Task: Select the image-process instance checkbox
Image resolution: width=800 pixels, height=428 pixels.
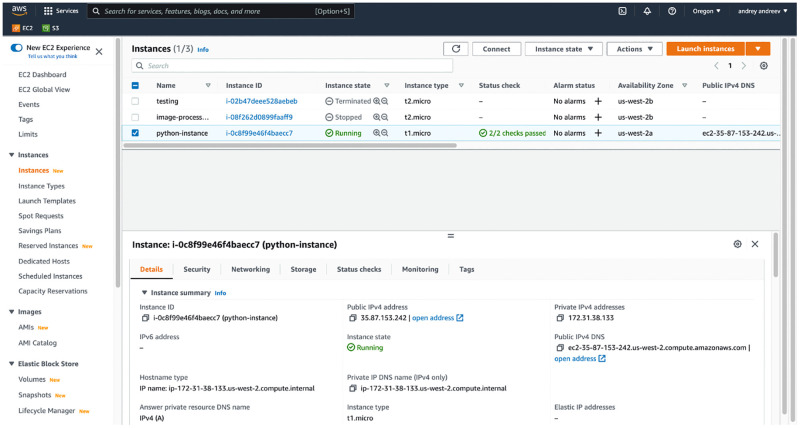Action: (135, 117)
